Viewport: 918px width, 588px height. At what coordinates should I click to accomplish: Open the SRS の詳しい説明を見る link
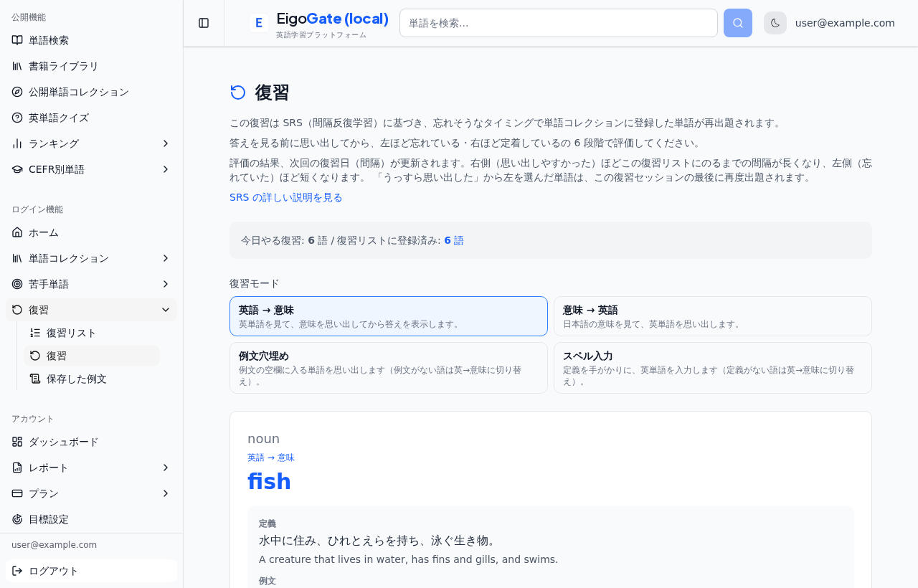point(286,197)
